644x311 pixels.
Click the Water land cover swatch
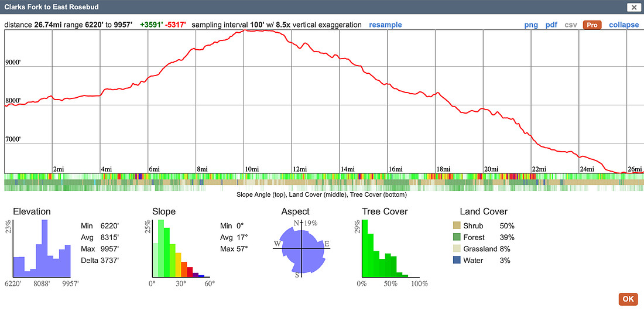456,261
